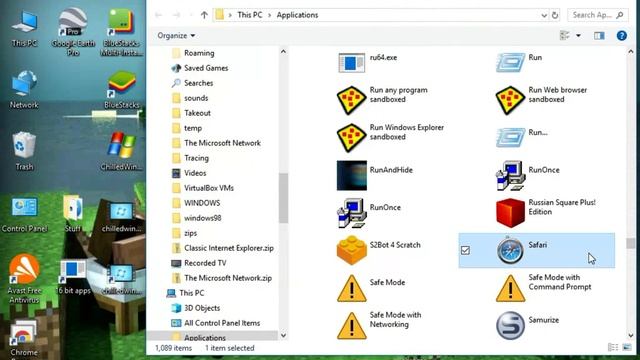Open Explorer help question mark button

pyautogui.click(x=622, y=36)
